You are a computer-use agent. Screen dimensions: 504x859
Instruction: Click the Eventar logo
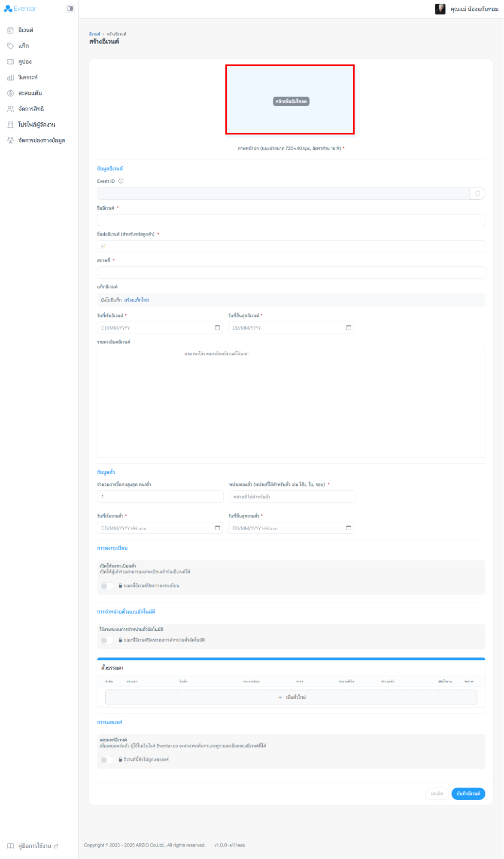coord(20,9)
